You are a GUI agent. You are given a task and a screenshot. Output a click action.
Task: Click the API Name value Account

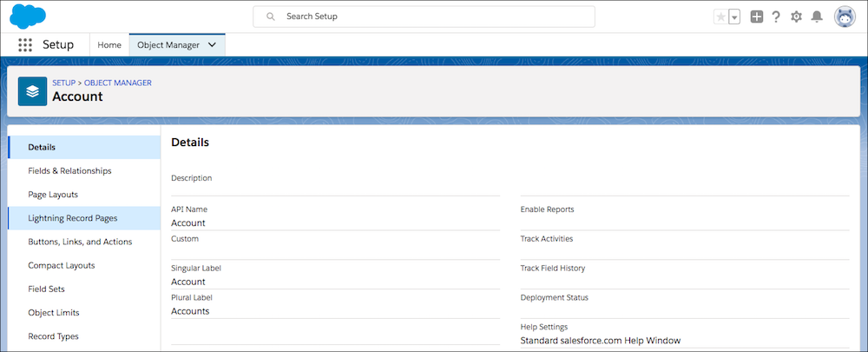188,222
